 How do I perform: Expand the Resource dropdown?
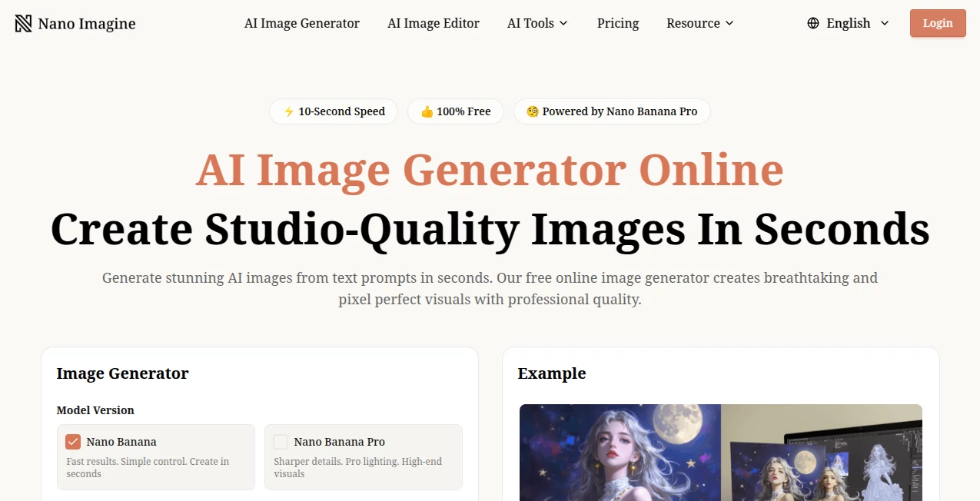(x=699, y=23)
